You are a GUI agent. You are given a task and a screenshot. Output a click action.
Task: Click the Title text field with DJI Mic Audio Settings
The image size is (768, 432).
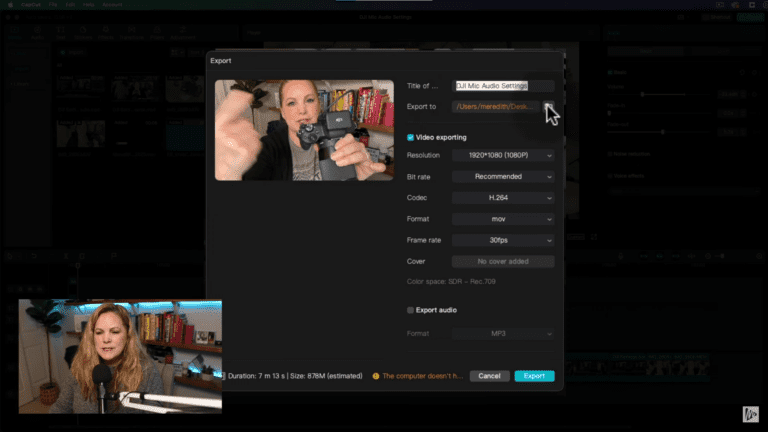pyautogui.click(x=503, y=86)
